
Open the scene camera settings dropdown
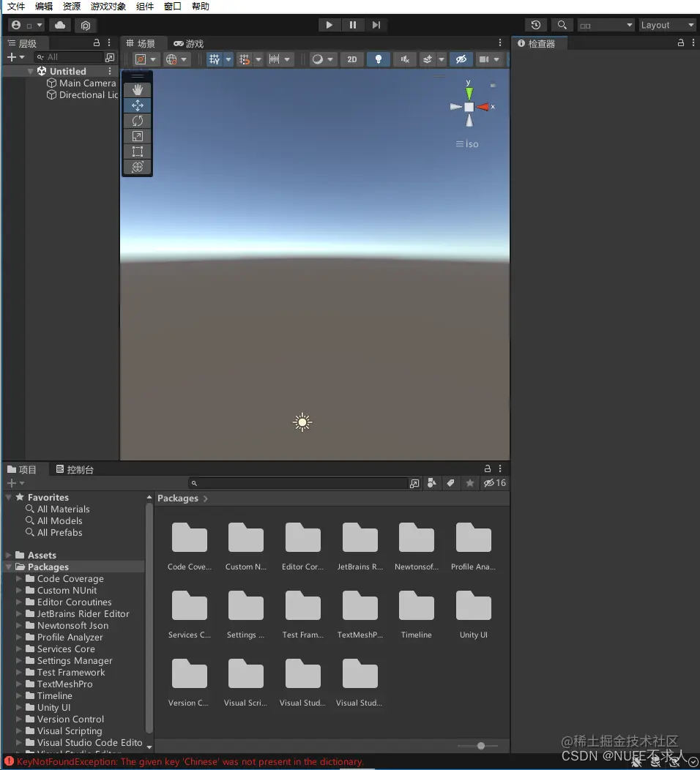click(489, 59)
